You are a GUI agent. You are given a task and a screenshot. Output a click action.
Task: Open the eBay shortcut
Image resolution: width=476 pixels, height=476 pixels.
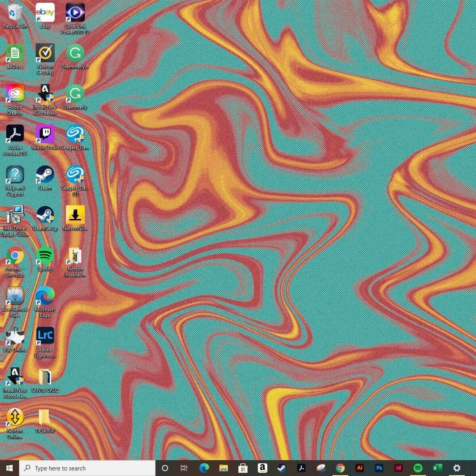pos(45,12)
